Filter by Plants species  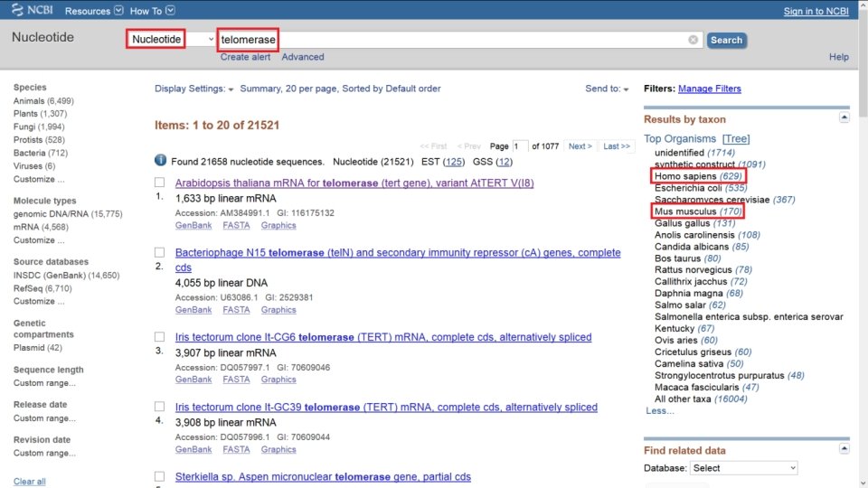pos(40,114)
